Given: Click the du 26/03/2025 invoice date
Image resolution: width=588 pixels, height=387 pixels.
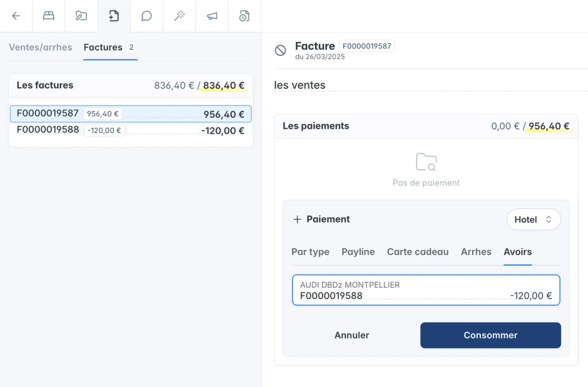Looking at the screenshot, I should click(x=320, y=57).
